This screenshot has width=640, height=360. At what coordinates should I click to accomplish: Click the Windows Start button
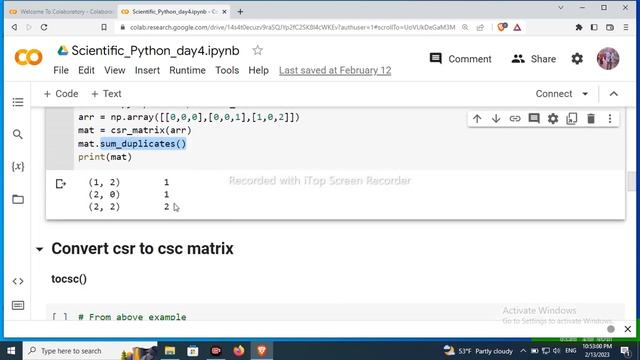tap(11, 351)
